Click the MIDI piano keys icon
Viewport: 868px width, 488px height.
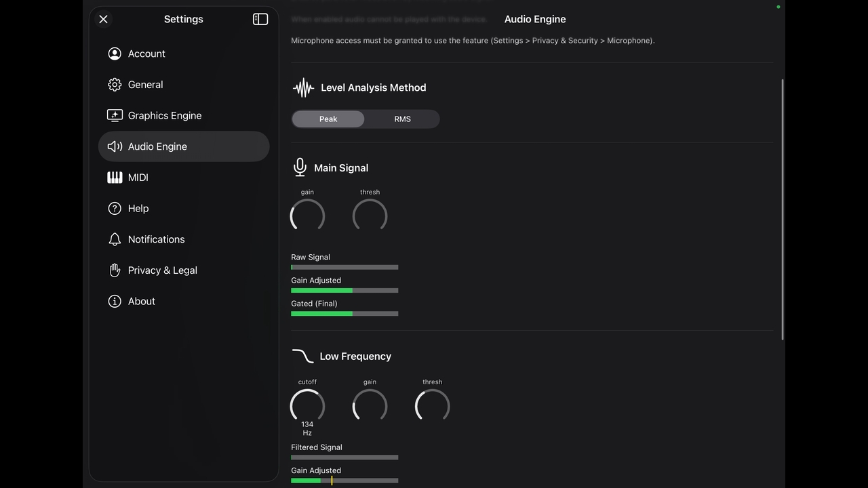tap(115, 178)
